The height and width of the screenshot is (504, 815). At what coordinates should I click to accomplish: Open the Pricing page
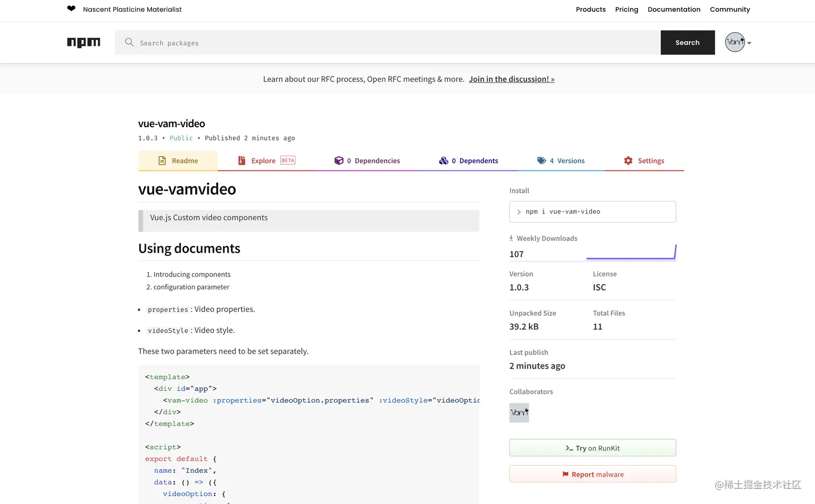[x=626, y=9]
